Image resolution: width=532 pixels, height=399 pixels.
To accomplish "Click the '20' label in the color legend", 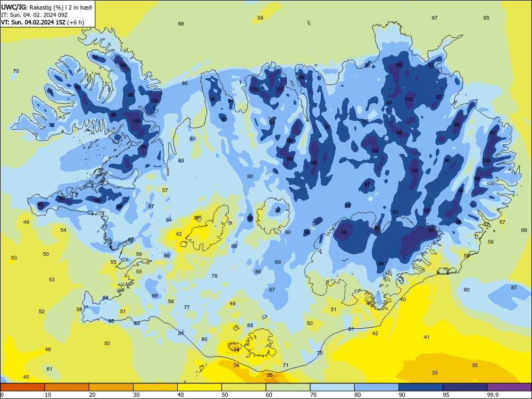I will point(92,395).
